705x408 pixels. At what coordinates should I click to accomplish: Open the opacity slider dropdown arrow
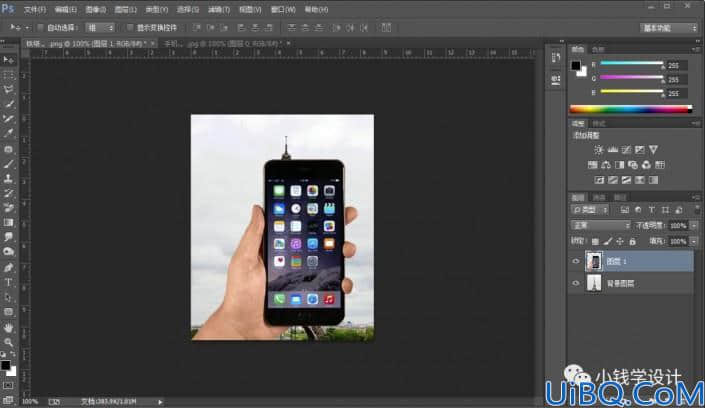(694, 226)
